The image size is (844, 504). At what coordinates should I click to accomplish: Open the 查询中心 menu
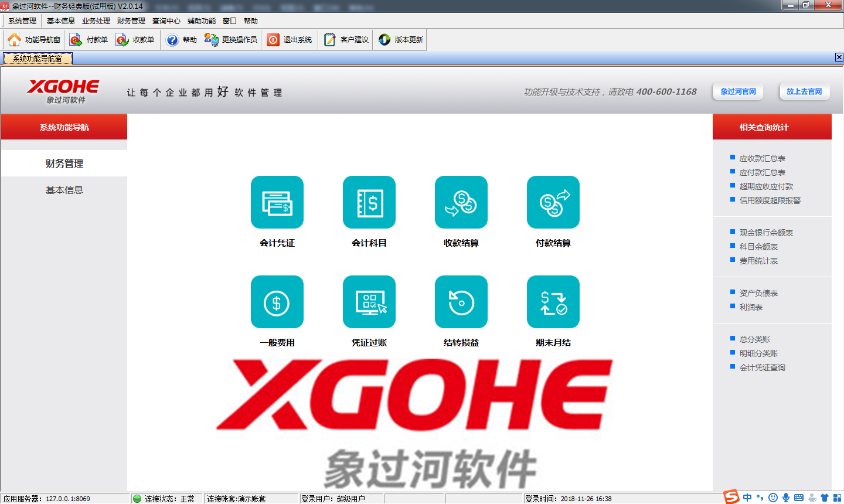(166, 21)
